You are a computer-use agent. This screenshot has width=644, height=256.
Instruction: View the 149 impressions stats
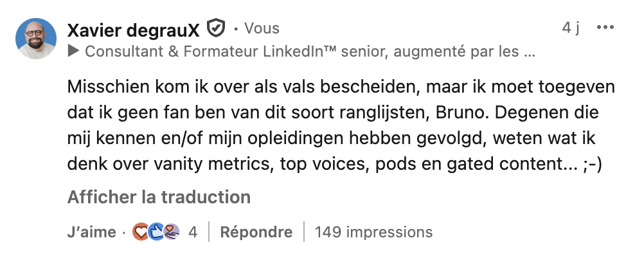pyautogui.click(x=374, y=232)
